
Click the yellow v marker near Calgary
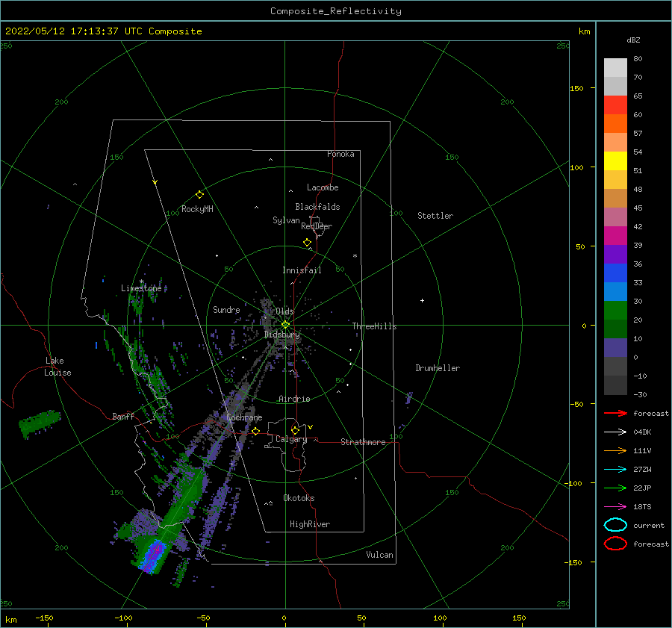point(311,427)
